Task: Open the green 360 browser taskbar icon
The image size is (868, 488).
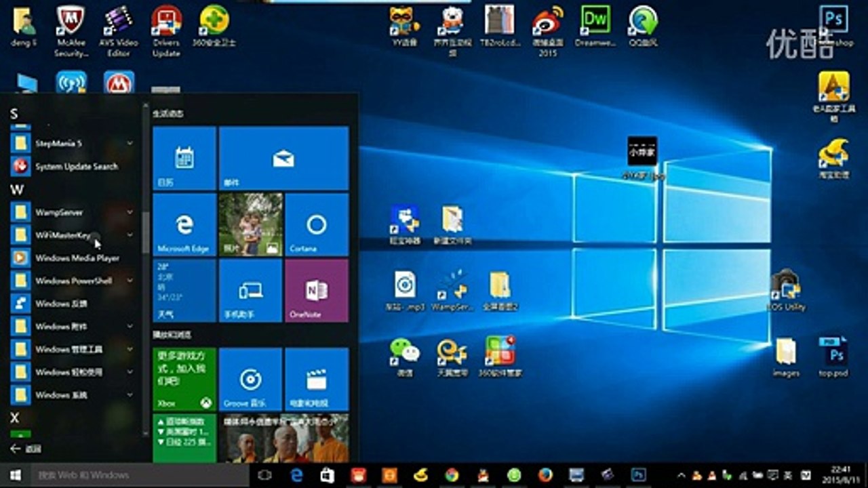Action: (514, 475)
